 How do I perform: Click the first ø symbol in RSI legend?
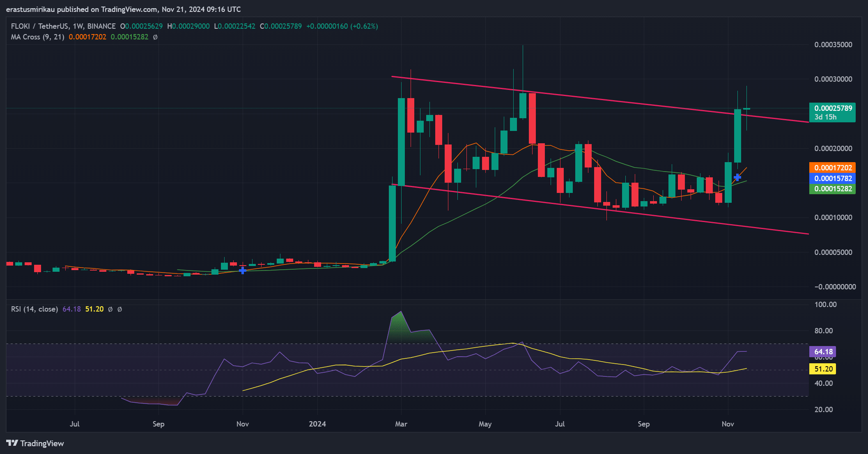[x=110, y=309]
